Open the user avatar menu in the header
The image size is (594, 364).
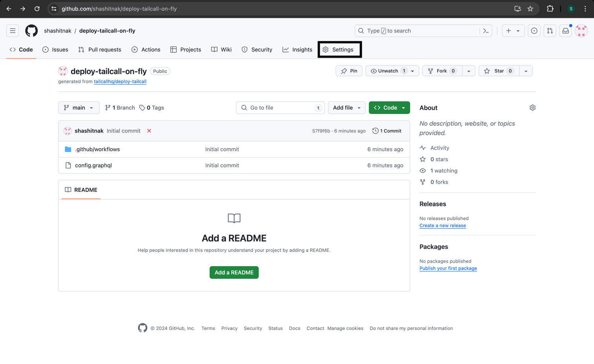point(581,31)
